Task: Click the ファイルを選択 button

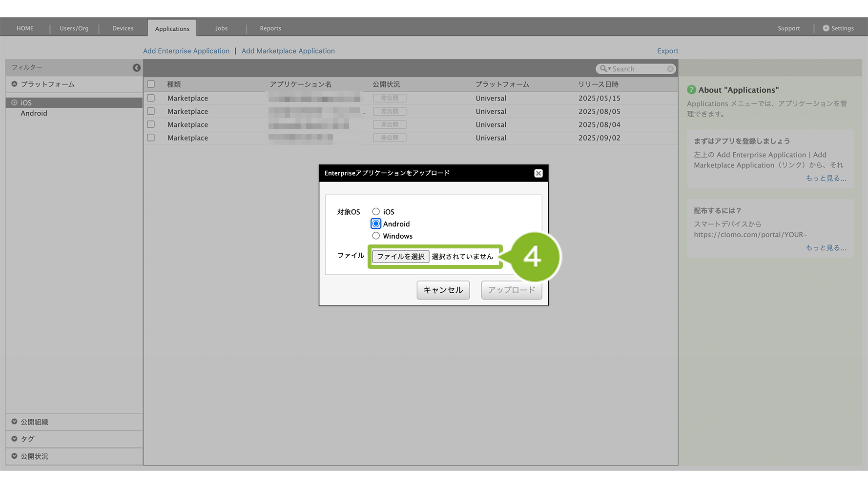Action: [x=400, y=257]
